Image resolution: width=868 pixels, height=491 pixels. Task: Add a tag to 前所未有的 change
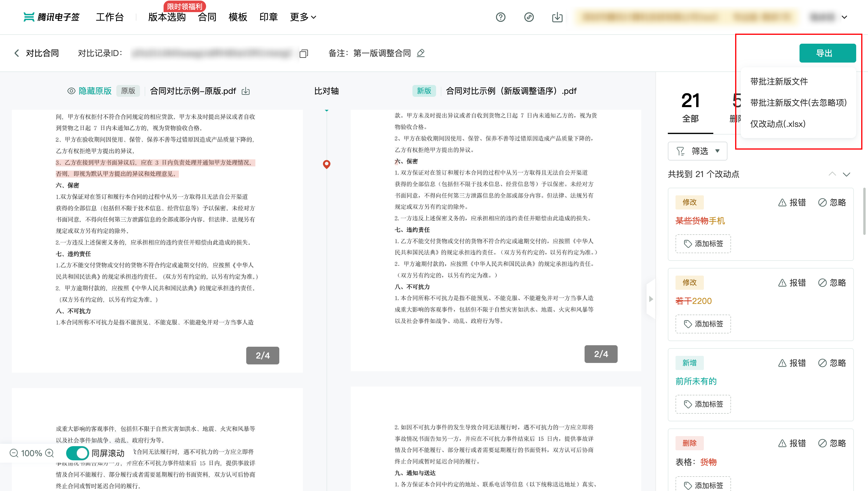703,404
